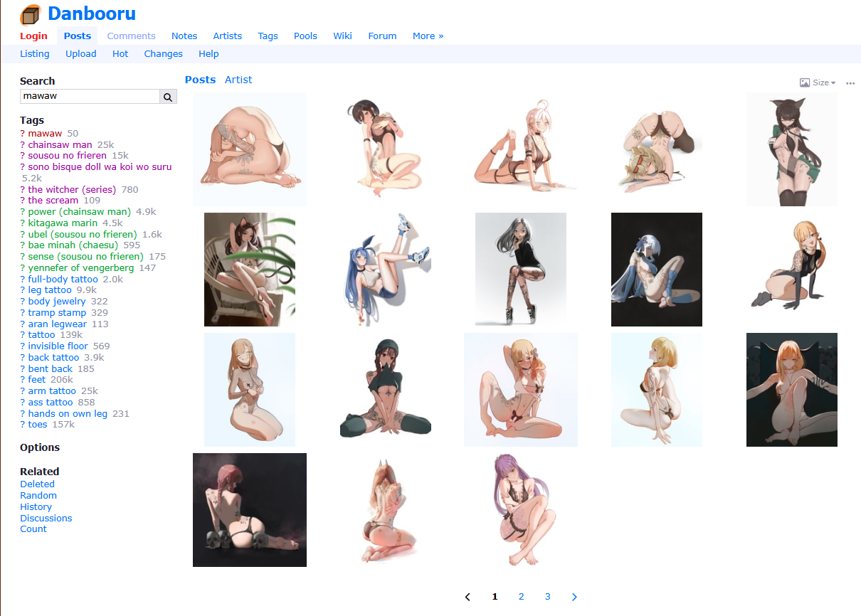Open the wiki question mark beside chainsaw man
The image size is (861, 616).
click(22, 144)
